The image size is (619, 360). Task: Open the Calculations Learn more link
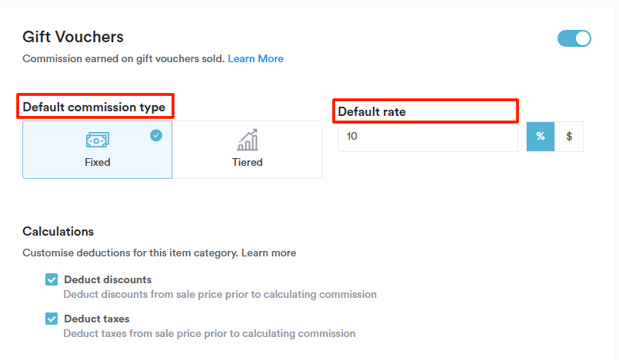click(x=268, y=253)
